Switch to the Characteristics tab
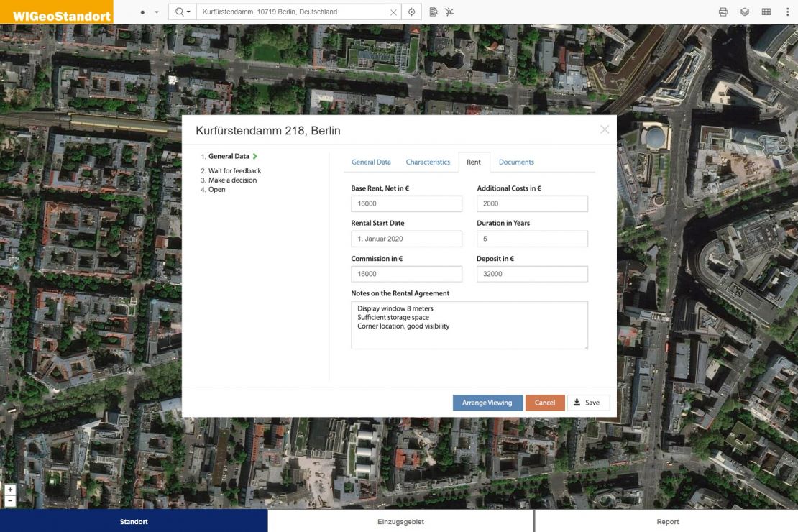 pyautogui.click(x=428, y=162)
